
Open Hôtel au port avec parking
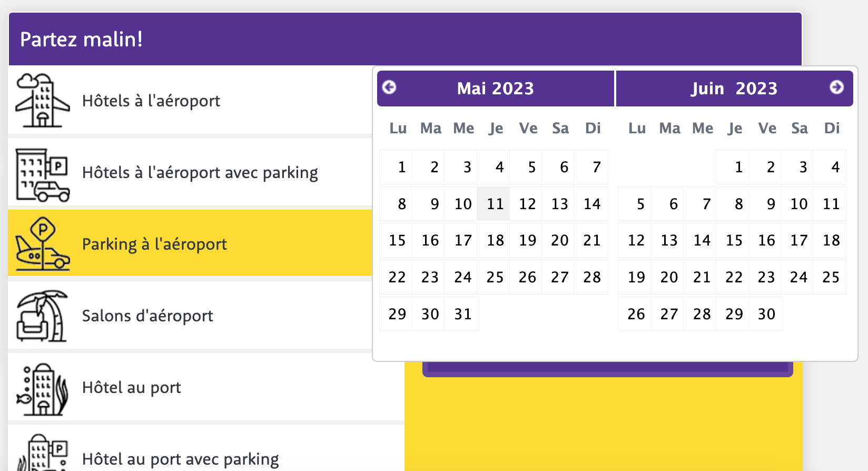181,459
